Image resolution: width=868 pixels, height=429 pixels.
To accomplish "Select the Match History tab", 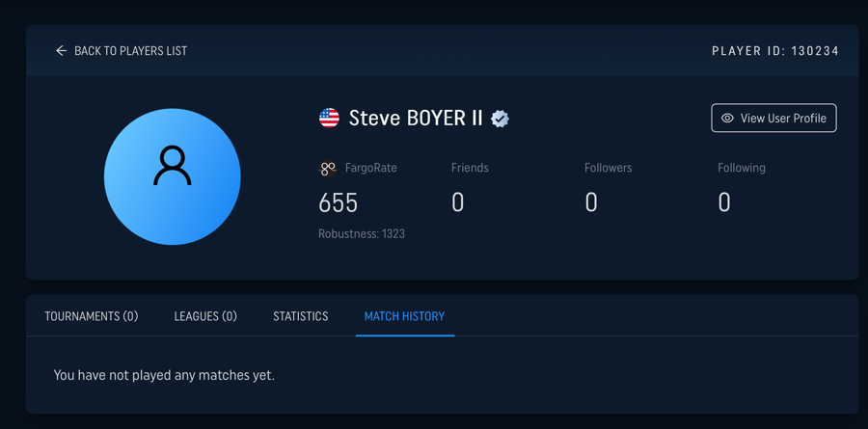I will pos(405,316).
